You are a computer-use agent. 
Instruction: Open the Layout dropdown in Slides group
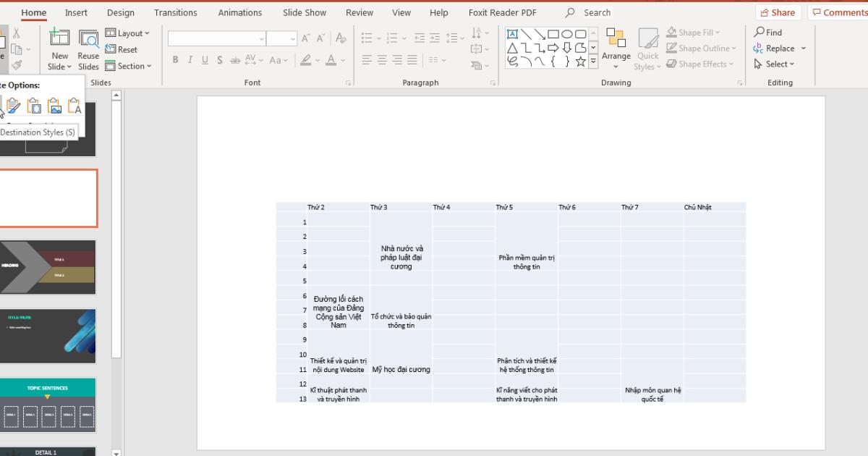(x=129, y=33)
